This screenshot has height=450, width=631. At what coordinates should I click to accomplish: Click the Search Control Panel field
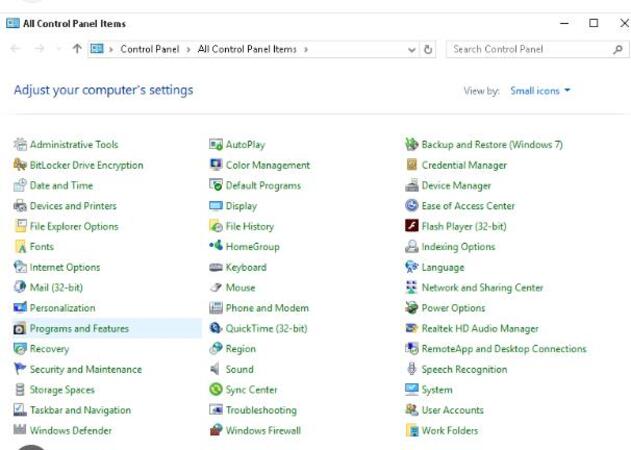(538, 50)
